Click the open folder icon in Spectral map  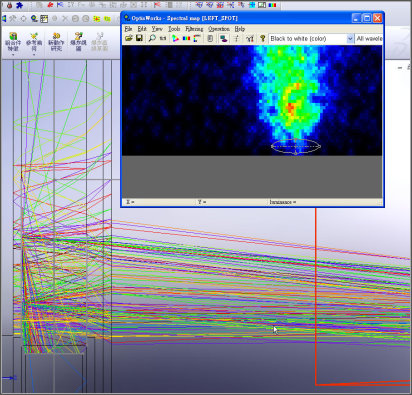pos(129,38)
